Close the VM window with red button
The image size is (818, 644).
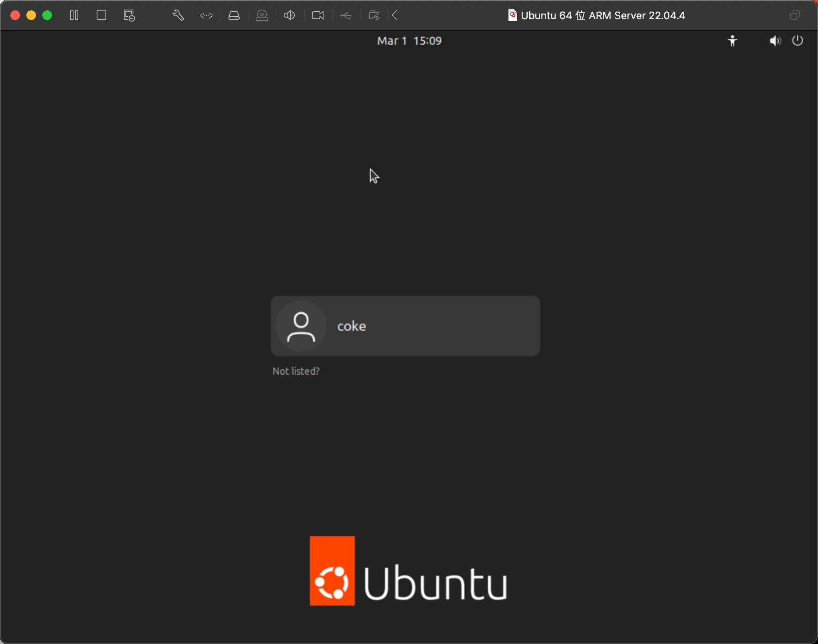click(x=15, y=16)
